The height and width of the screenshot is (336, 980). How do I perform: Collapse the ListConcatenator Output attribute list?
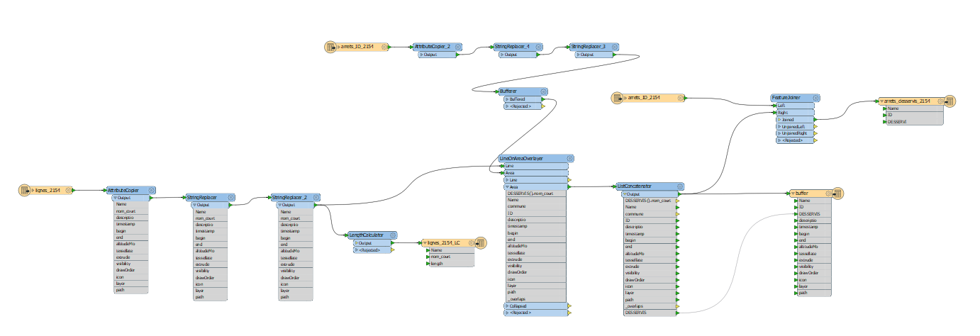tap(624, 194)
